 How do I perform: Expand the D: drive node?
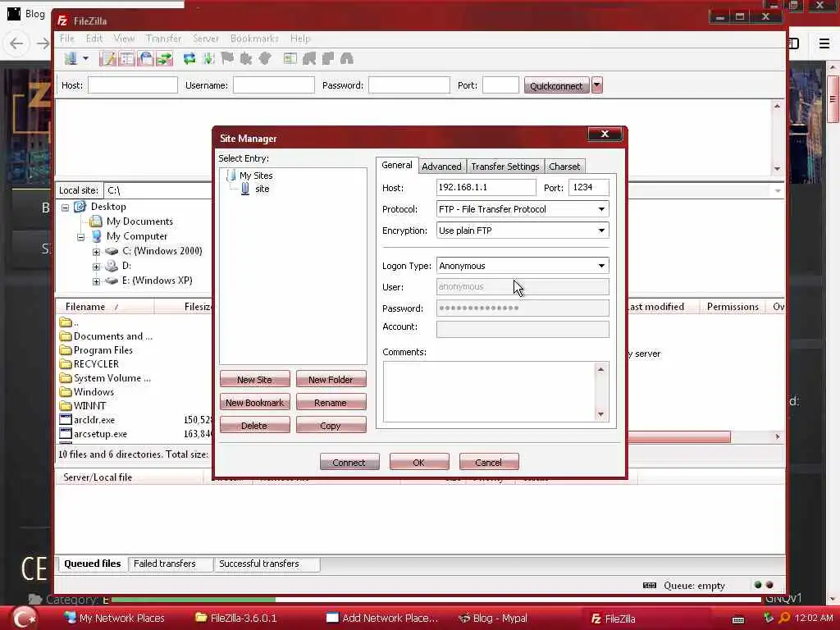pyautogui.click(x=96, y=267)
